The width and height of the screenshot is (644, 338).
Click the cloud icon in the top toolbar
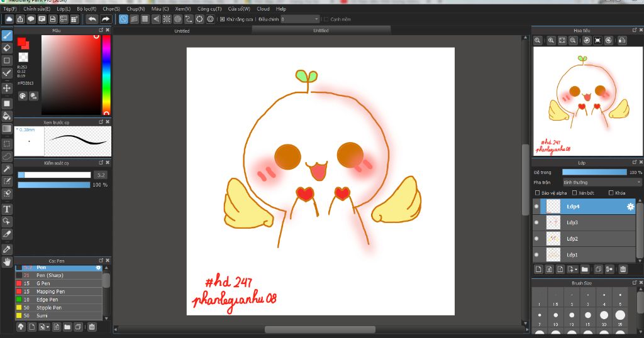(9, 19)
